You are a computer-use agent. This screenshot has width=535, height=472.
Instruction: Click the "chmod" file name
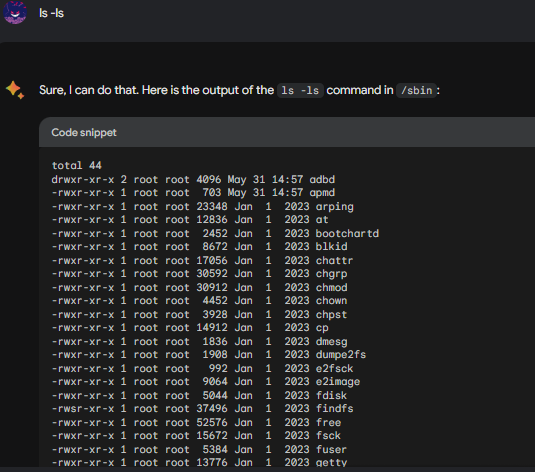click(331, 287)
